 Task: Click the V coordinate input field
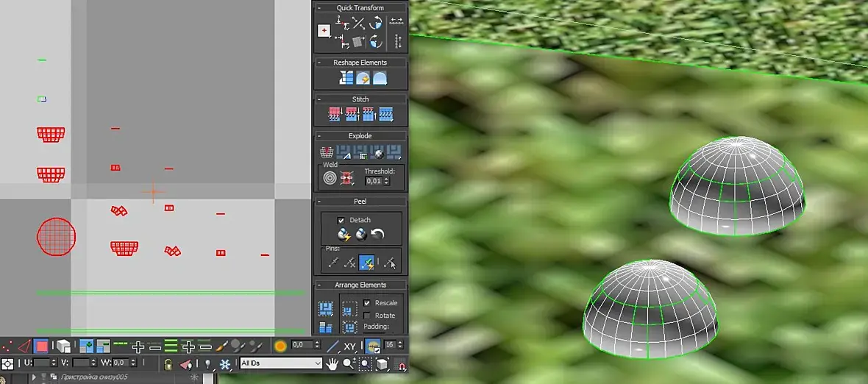click(x=80, y=363)
